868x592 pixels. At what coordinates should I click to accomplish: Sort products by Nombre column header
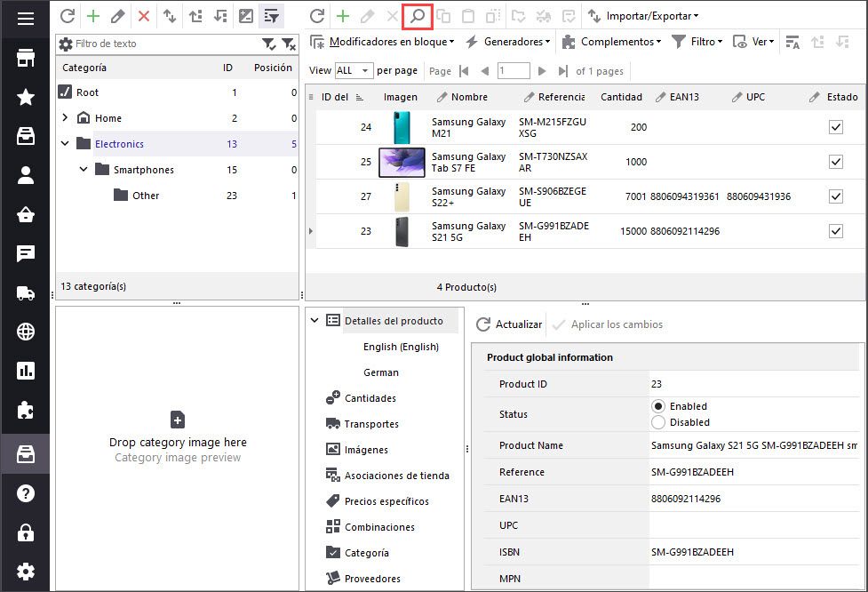[x=469, y=97]
